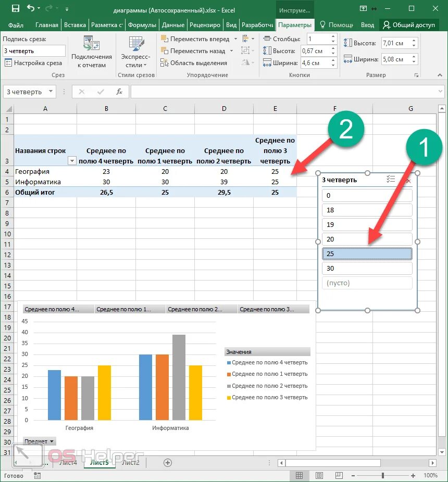Expand Экспресс-стили gallery
Screen dimensions: 448x482
tap(135, 52)
